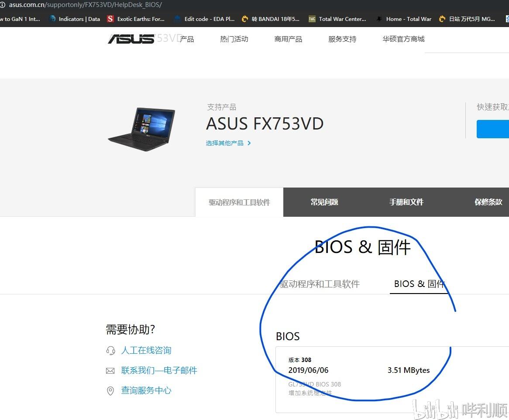Open the Total War Center bookmark
509x420 pixels.
point(337,19)
